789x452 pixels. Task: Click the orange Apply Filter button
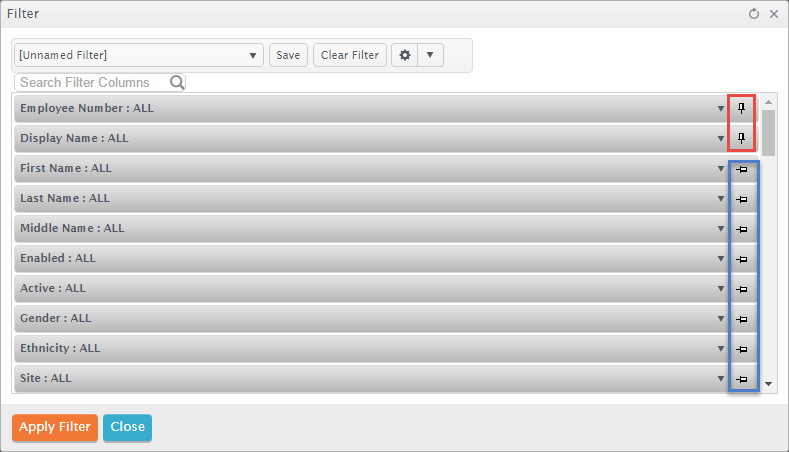[55, 427]
